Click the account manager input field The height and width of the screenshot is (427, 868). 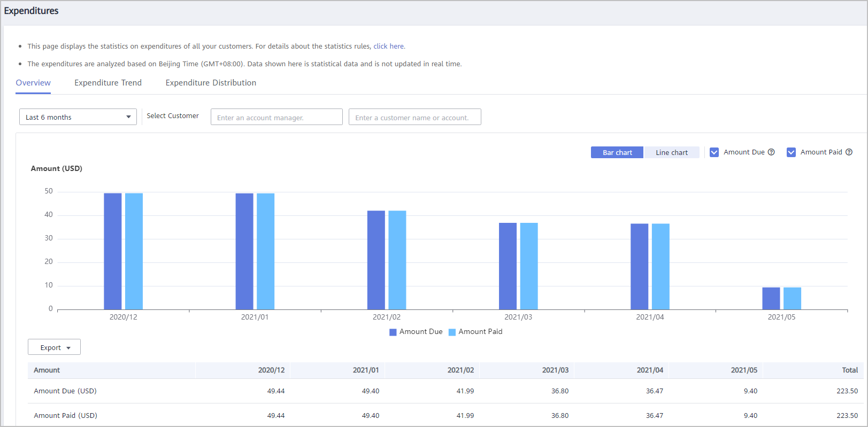[x=276, y=117]
